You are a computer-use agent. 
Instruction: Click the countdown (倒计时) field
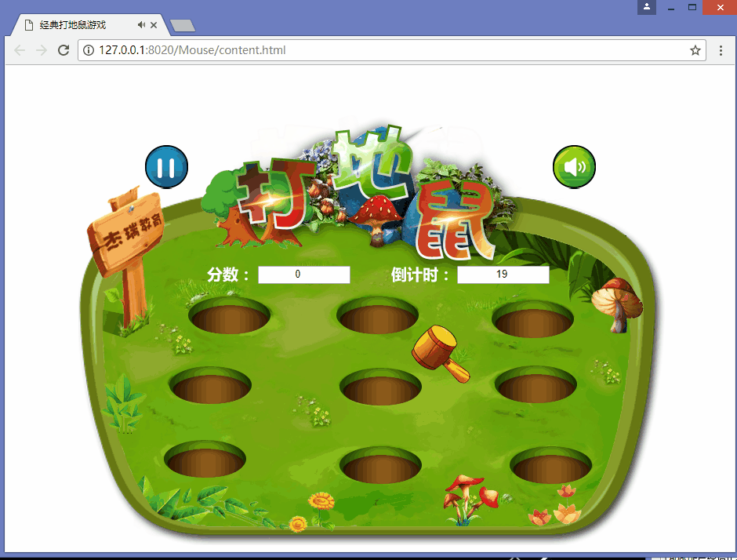[503, 275]
